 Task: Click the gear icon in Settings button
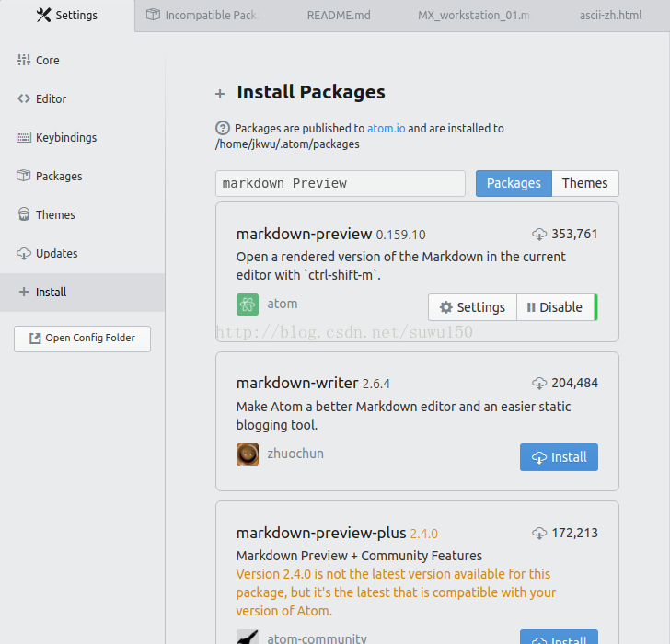[x=445, y=307]
